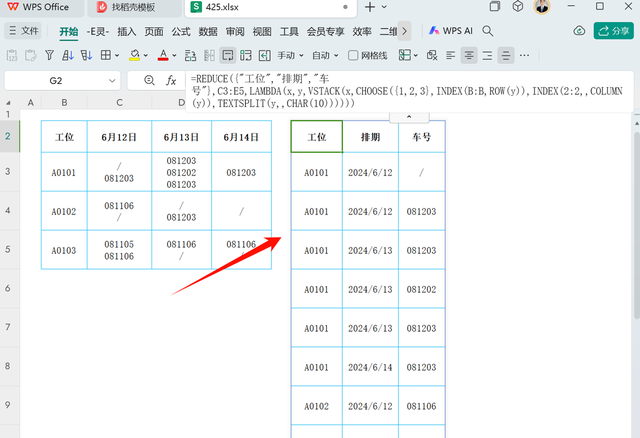Expand the table style dropdown arrow

click(416, 56)
